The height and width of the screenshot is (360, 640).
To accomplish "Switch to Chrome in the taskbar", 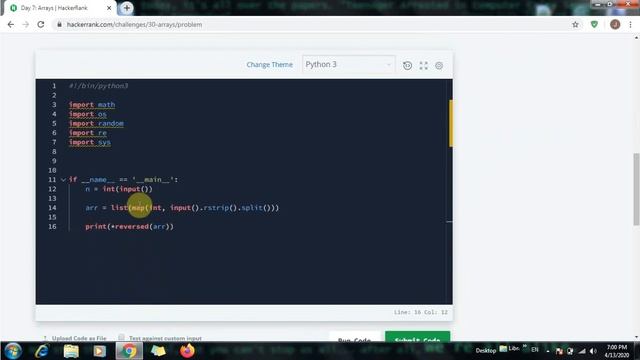I will coord(129,351).
